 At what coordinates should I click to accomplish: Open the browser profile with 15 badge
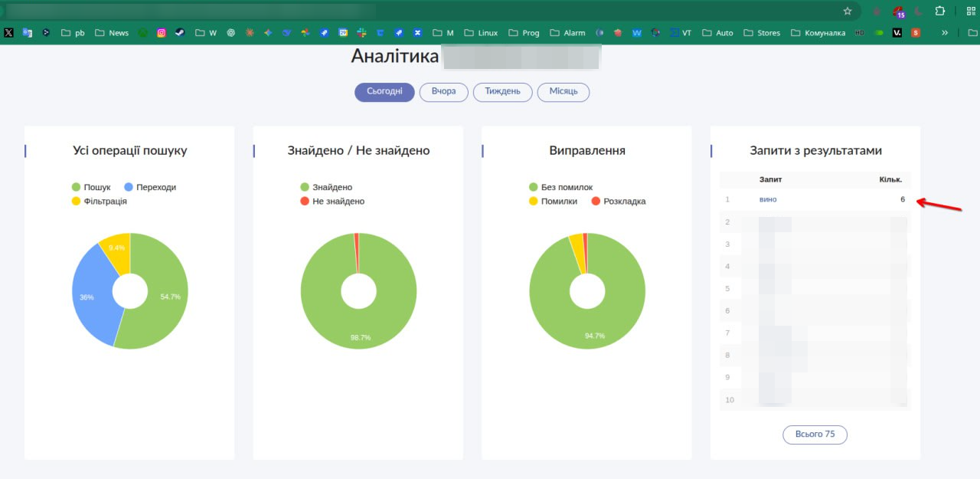[x=897, y=10]
